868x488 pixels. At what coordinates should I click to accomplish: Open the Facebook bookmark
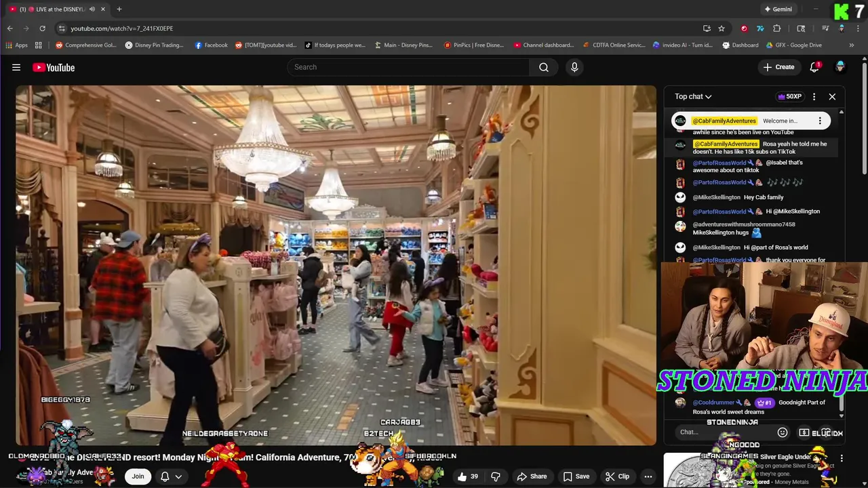(211, 45)
